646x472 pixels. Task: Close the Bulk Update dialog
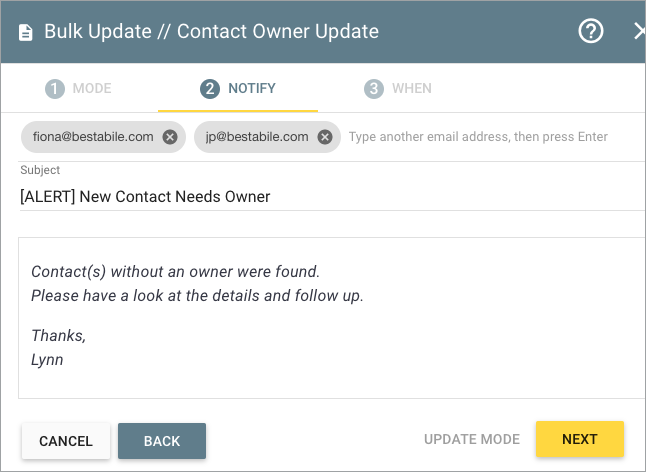[639, 31]
